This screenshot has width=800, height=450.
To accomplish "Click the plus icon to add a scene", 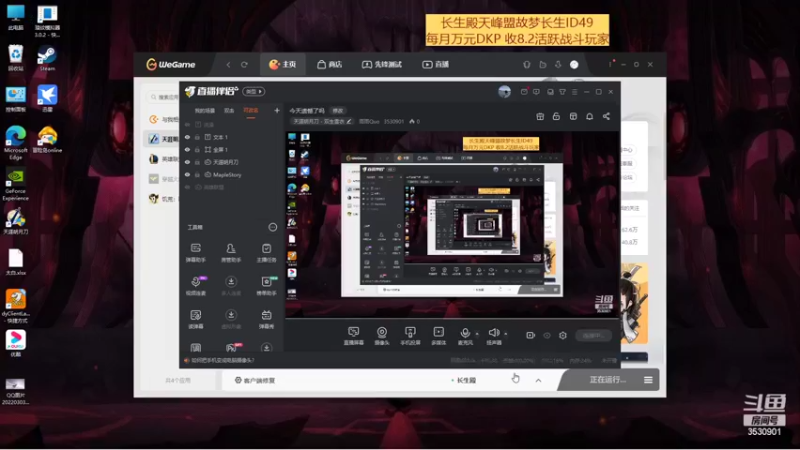I will 277,110.
